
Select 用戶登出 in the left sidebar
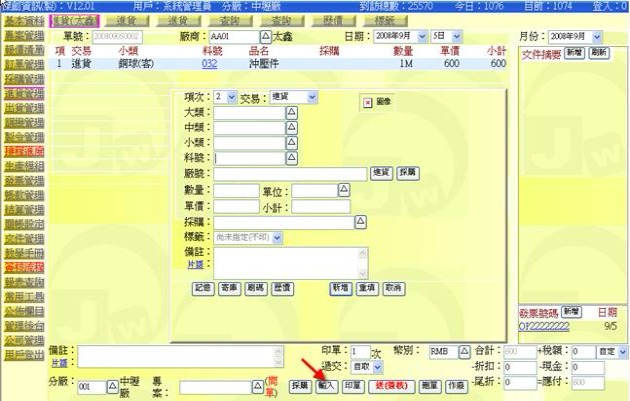(23, 353)
